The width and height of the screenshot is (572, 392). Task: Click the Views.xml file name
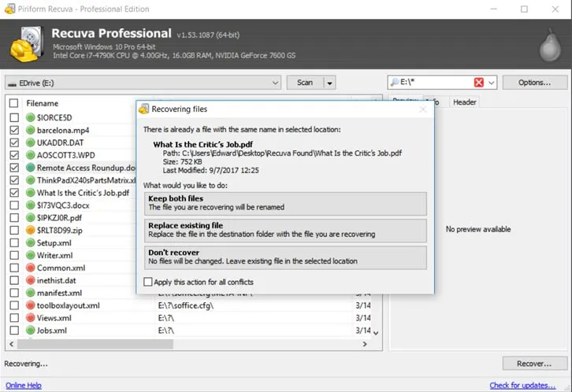(x=54, y=318)
